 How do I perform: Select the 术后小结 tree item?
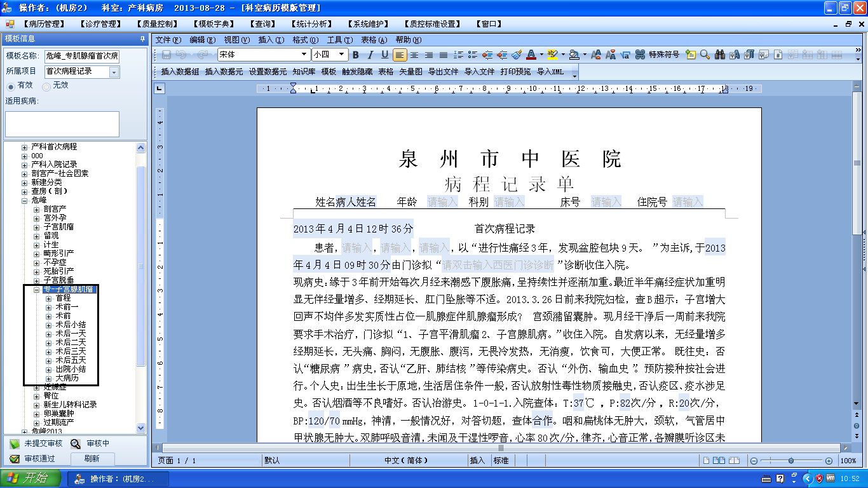coord(71,325)
